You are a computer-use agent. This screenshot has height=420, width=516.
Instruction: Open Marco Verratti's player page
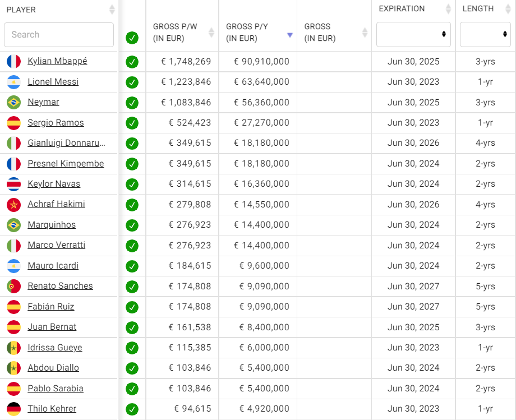[x=56, y=245]
